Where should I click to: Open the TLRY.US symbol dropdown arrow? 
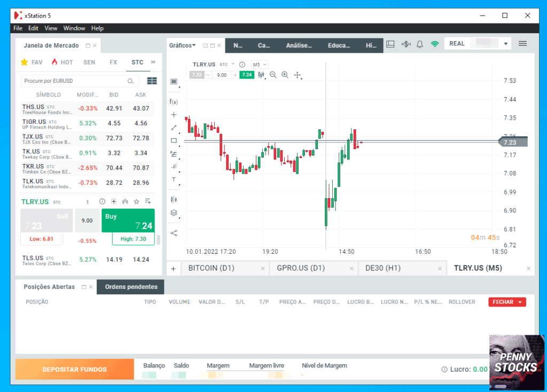233,64
